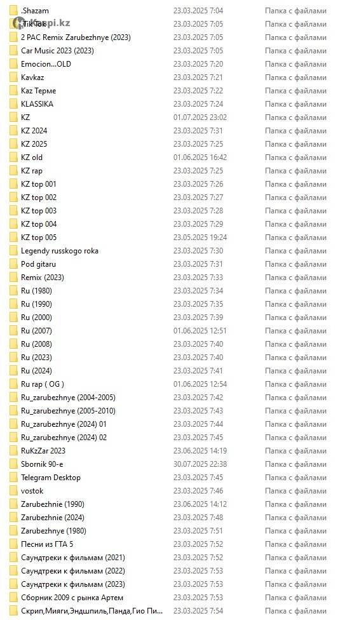Open the Kaz Терме folder name
This screenshot has width=359, height=644.
pyautogui.click(x=39, y=91)
